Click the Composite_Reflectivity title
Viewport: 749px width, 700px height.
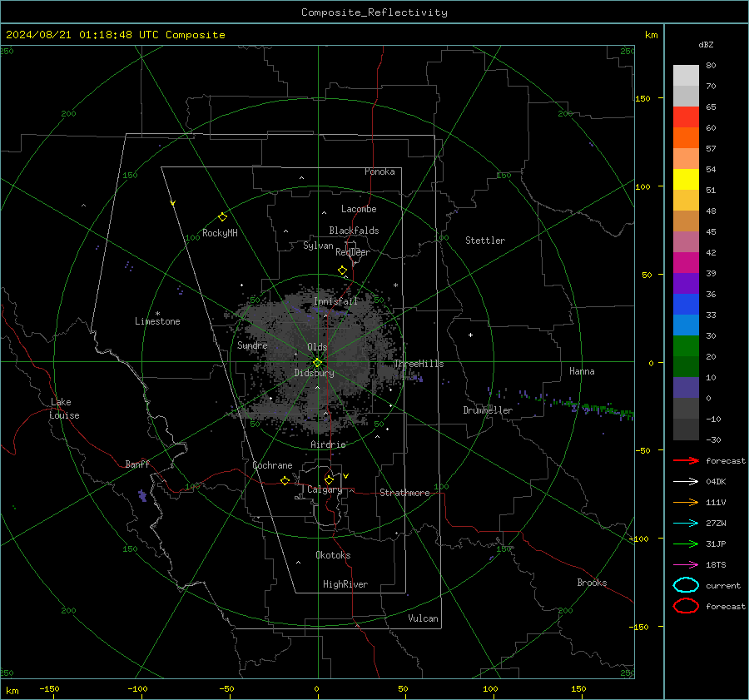tap(374, 12)
